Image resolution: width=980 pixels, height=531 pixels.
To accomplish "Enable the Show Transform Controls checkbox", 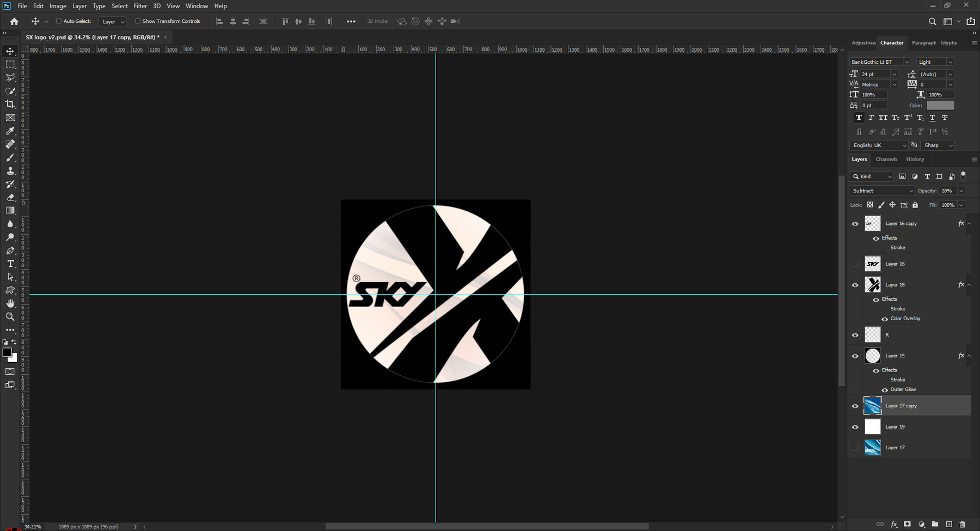I will coord(138,21).
